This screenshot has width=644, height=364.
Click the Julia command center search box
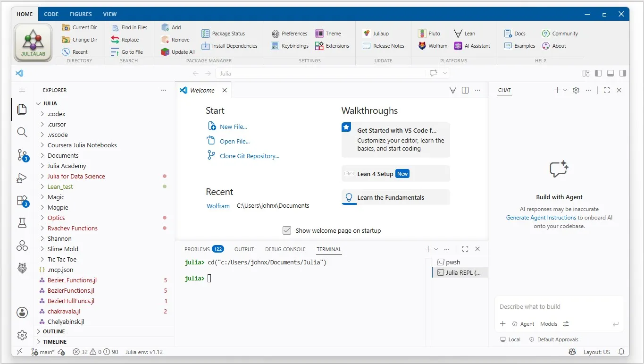[321, 73]
